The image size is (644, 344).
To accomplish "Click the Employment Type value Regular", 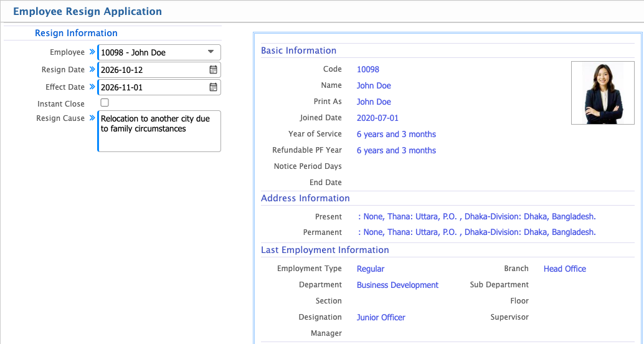I will pyautogui.click(x=371, y=269).
